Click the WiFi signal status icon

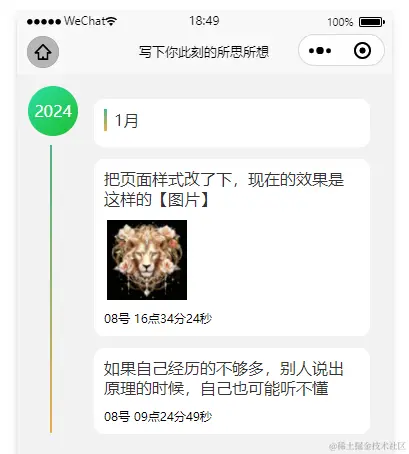tap(111, 21)
